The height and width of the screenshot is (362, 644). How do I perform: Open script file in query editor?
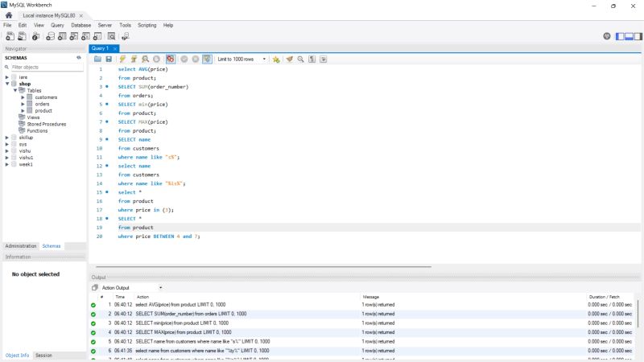pyautogui.click(x=97, y=59)
